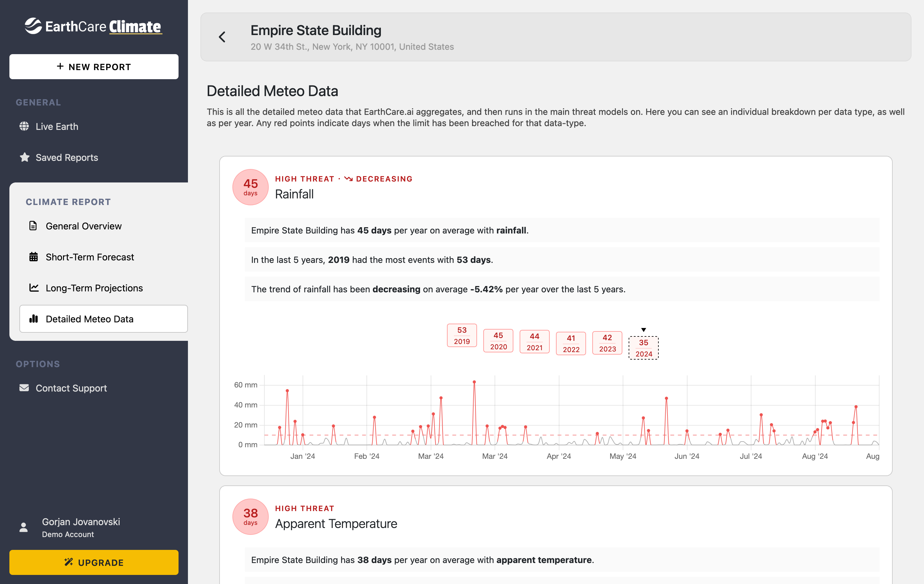Click the highest rainfall peak in March
The image size is (924, 584).
tap(474, 382)
